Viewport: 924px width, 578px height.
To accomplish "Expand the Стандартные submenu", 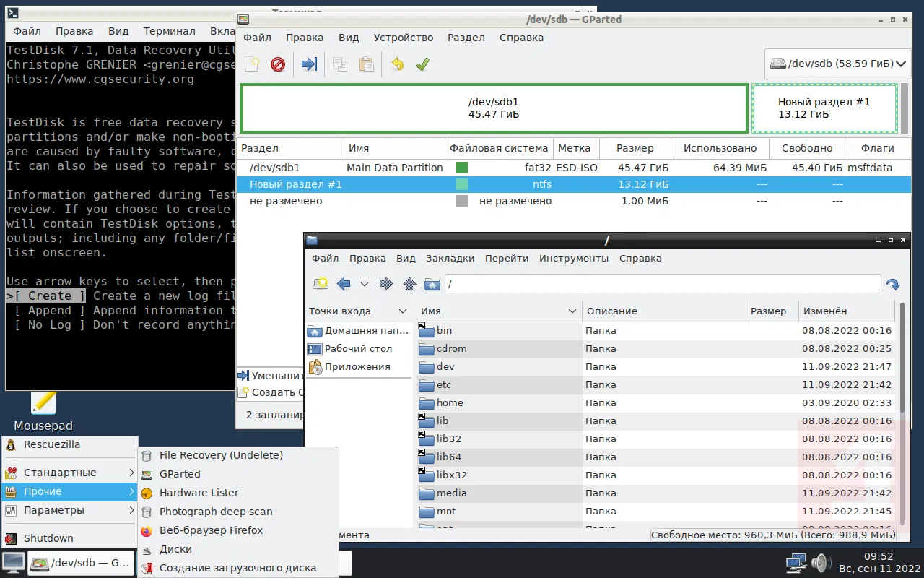I will click(69, 473).
